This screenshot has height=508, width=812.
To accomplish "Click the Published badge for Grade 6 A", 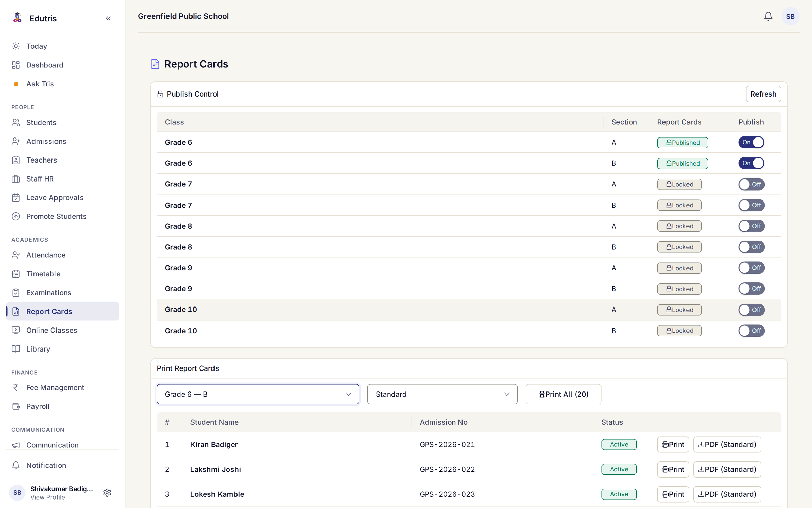I will [x=682, y=143].
